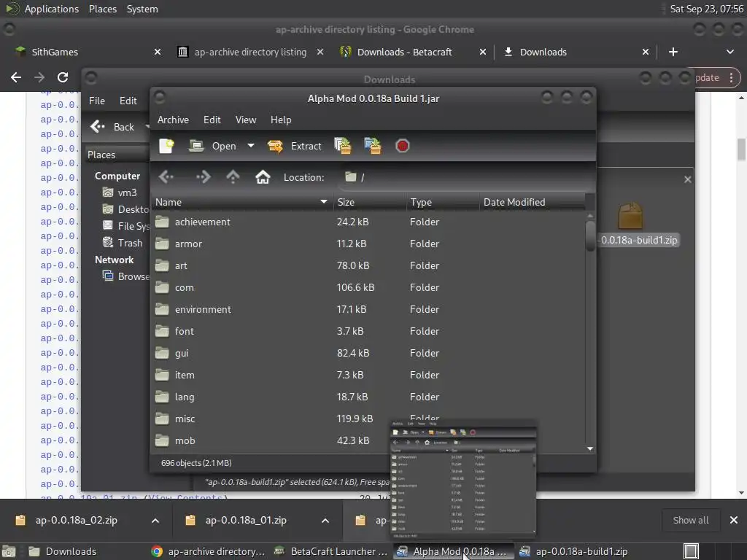Select the item folder
This screenshot has width=747, height=560.
pos(368,376)
